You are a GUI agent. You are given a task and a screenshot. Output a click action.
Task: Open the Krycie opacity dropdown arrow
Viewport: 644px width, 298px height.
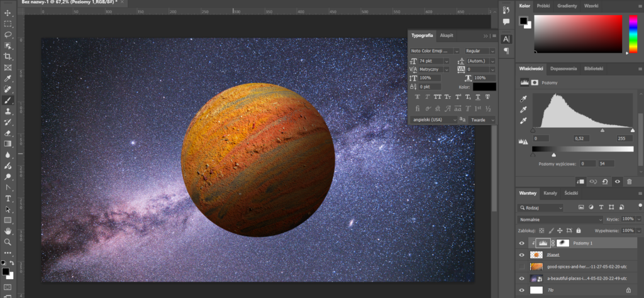(638, 219)
